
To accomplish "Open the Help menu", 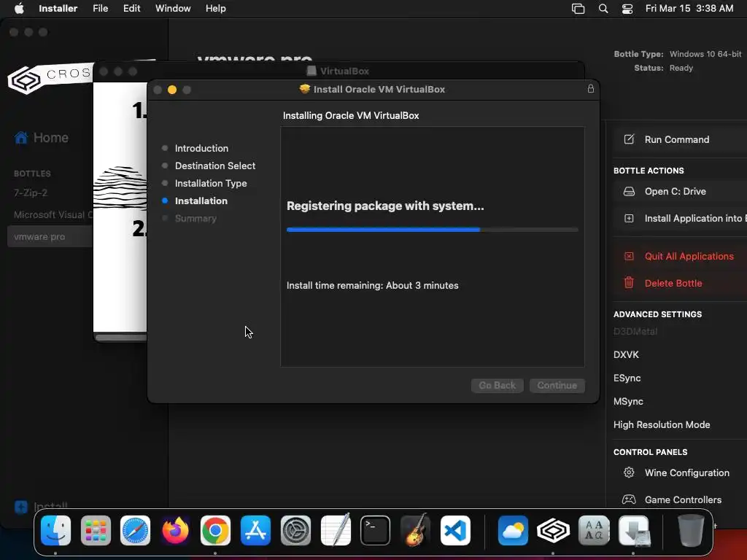I will pyautogui.click(x=216, y=9).
